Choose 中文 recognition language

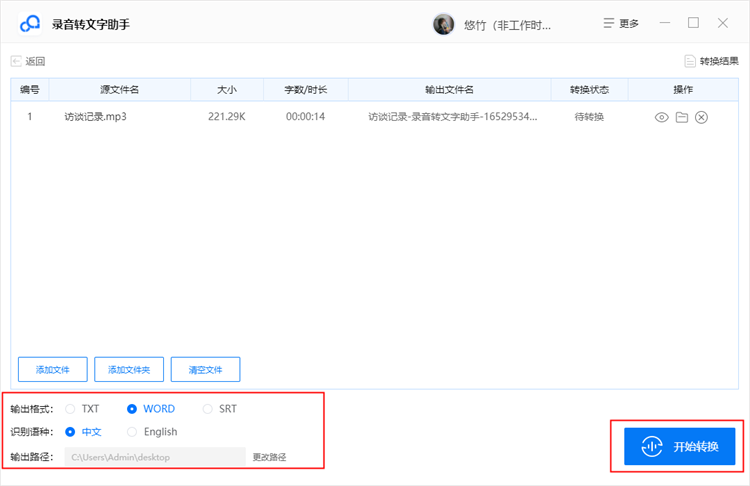(x=83, y=432)
